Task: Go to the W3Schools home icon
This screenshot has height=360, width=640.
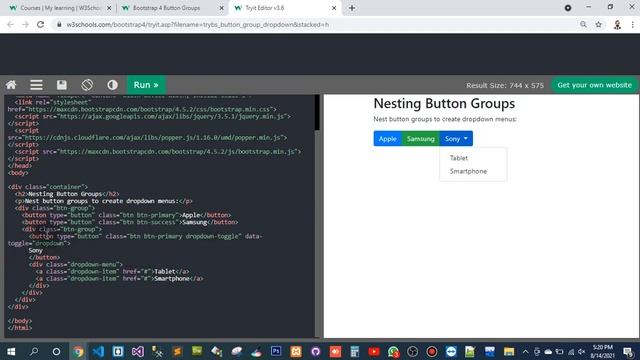Action: point(11,85)
